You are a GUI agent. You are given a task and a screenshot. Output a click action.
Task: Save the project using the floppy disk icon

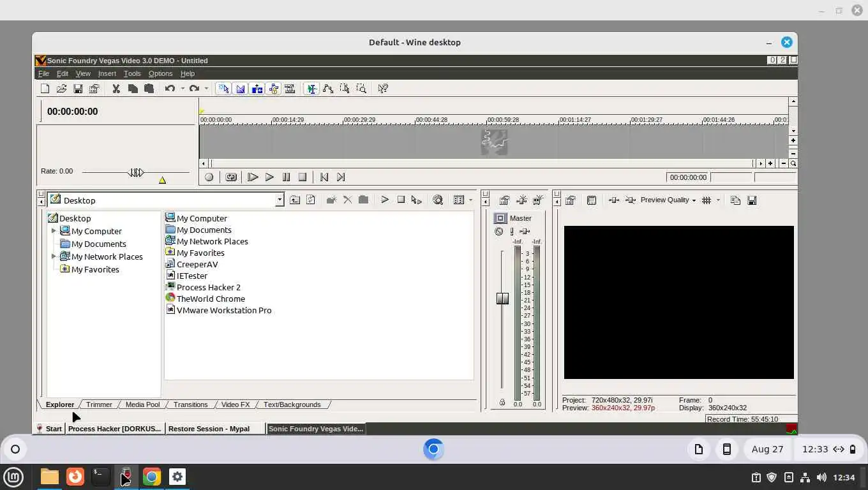78,89
